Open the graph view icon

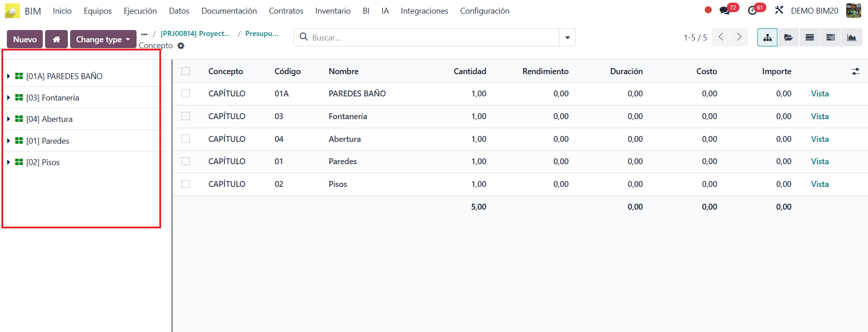tap(851, 37)
